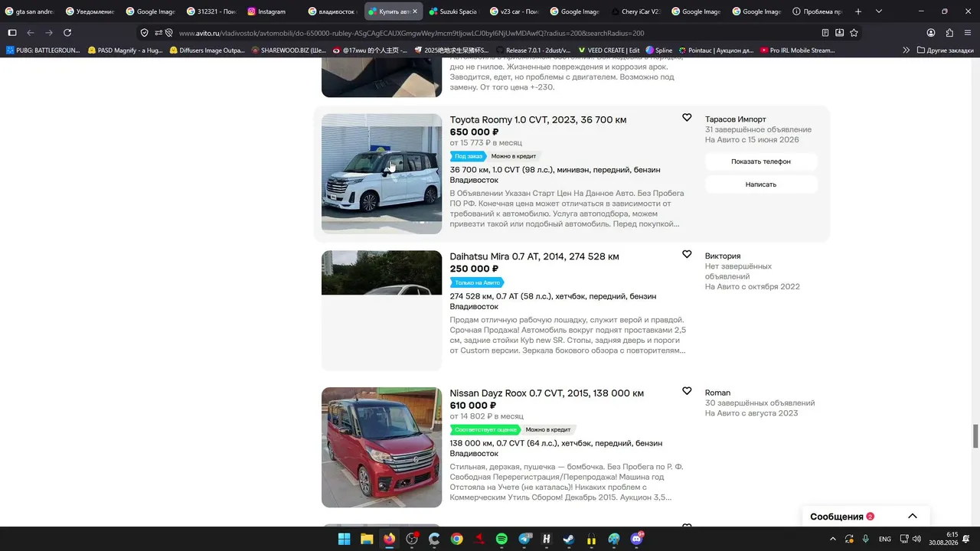This screenshot has width=980, height=551.
Task: Click the site shield icon in address bar
Action: tap(145, 33)
